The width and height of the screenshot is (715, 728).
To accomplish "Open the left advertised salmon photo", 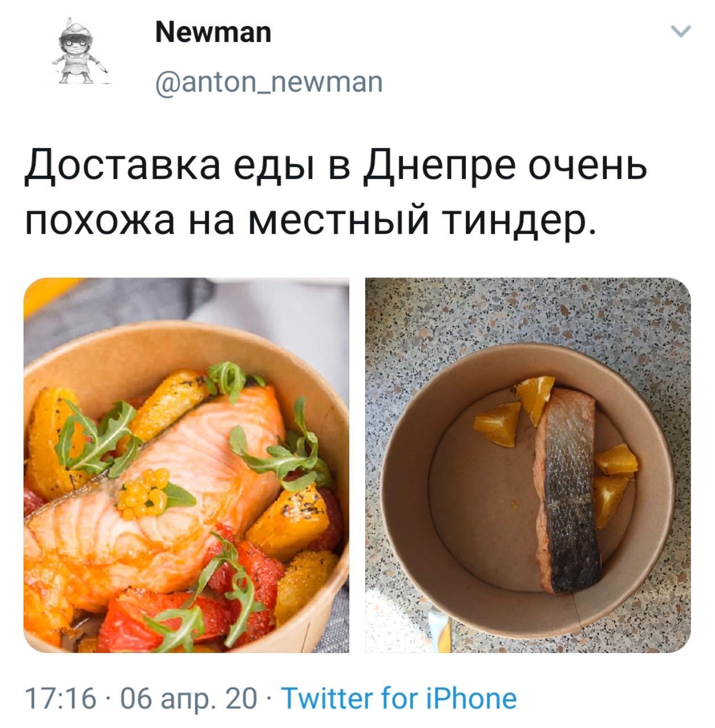I will coord(186,465).
